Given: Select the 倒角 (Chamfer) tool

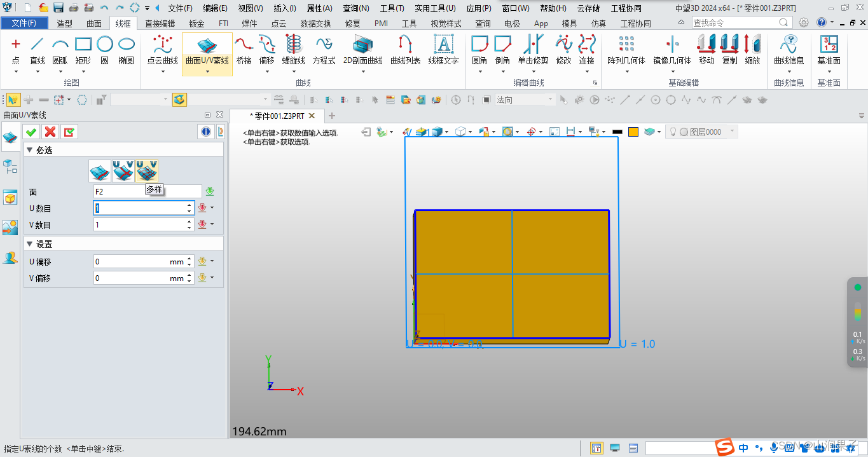Looking at the screenshot, I should tap(502, 51).
